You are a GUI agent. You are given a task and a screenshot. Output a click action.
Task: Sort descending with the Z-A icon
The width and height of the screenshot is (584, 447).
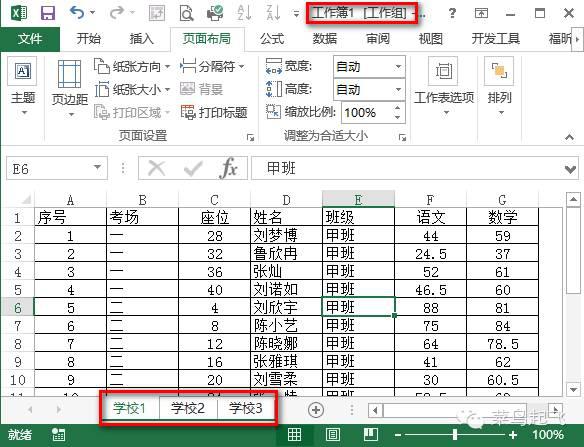pyautogui.click(x=274, y=13)
